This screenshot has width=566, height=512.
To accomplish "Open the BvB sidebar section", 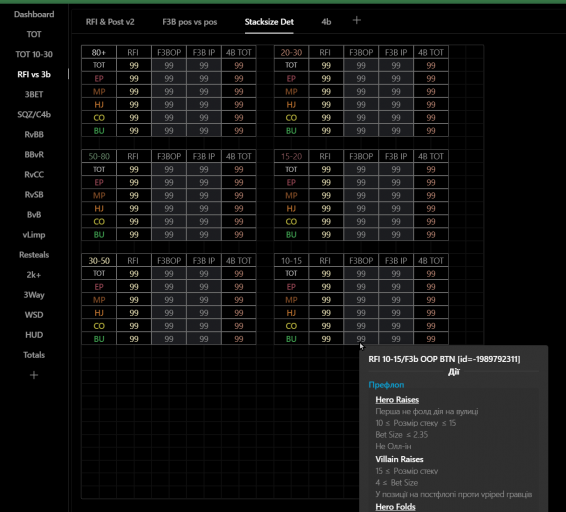I will tap(34, 215).
